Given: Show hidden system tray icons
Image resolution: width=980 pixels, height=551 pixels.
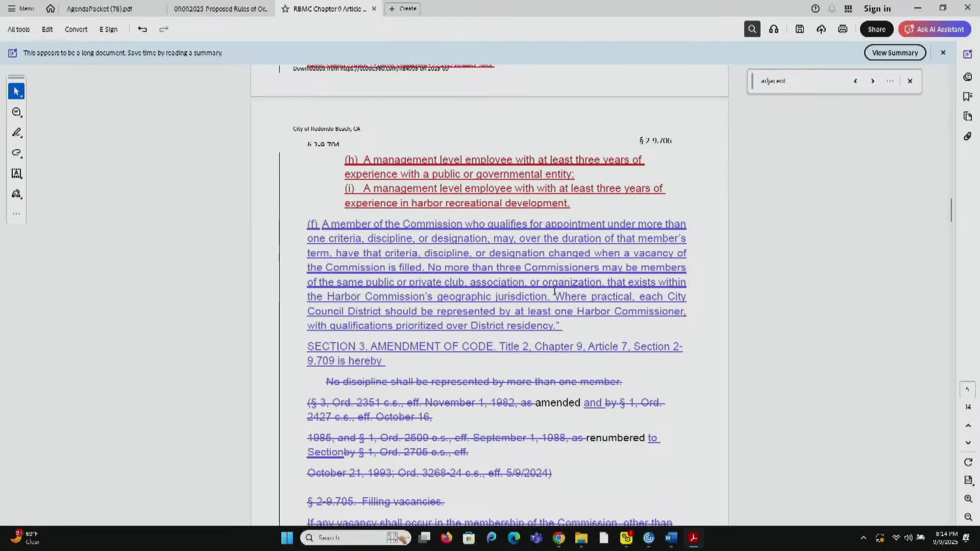Looking at the screenshot, I should tap(863, 538).
